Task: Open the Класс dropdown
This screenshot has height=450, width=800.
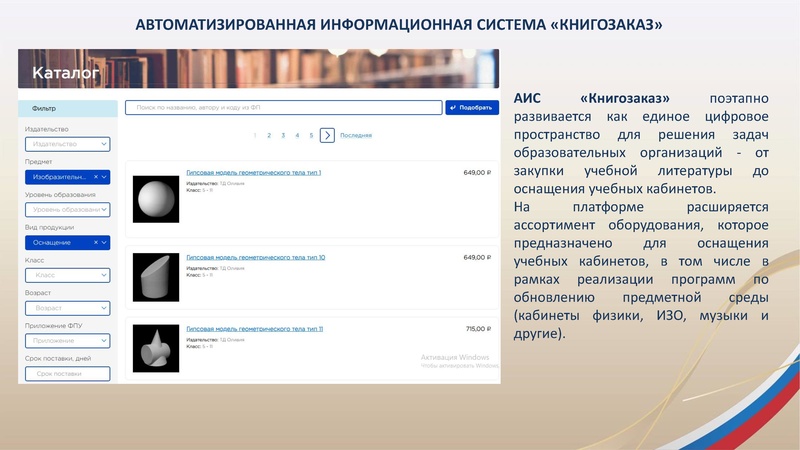Action: [x=67, y=276]
